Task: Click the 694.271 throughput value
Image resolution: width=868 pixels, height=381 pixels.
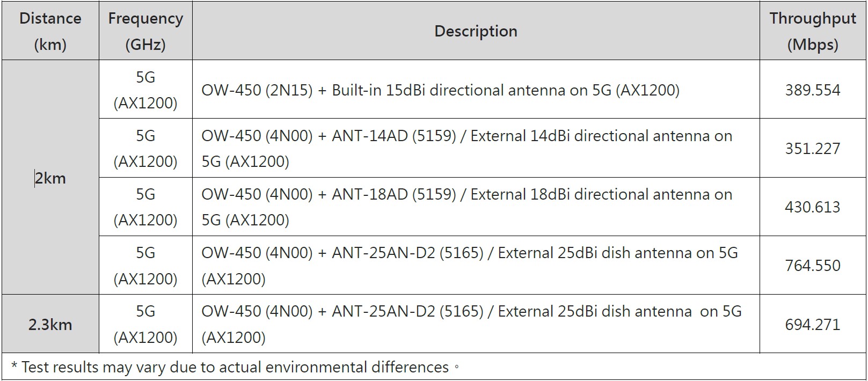Action: 812,324
